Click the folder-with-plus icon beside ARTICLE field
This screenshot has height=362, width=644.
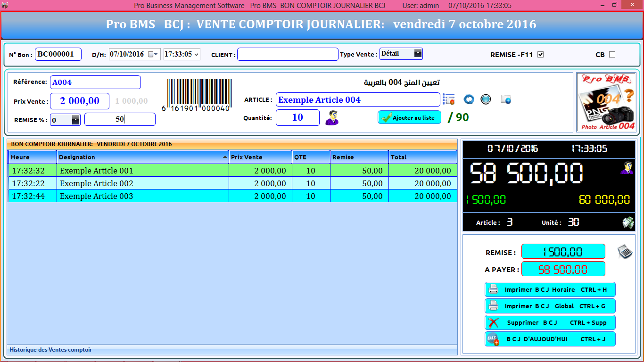(505, 99)
